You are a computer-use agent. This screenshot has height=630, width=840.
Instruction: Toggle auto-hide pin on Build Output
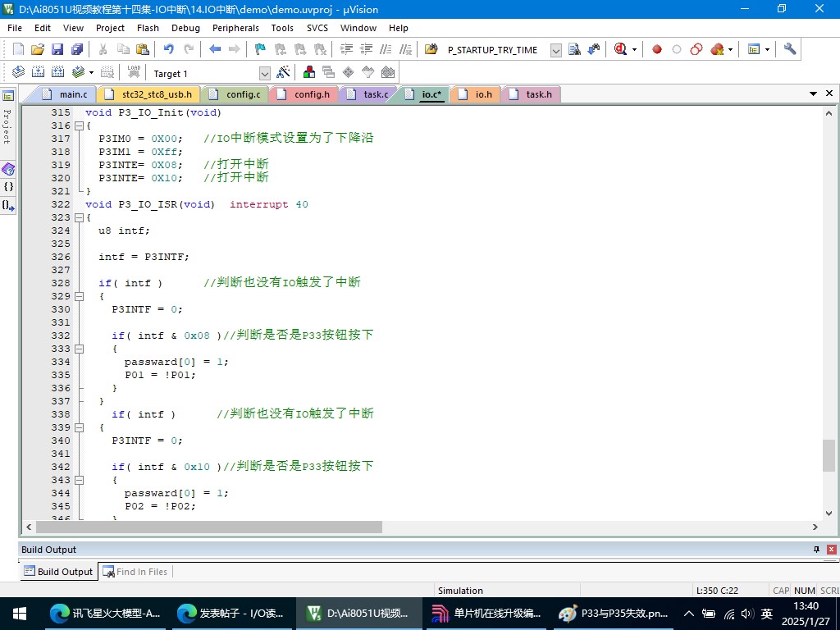(x=816, y=550)
